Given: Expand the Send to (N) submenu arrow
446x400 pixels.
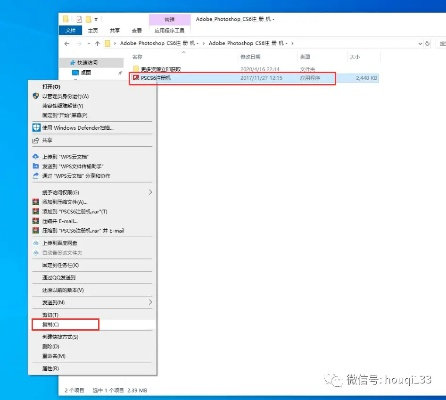Looking at the screenshot, I should click(x=150, y=302).
